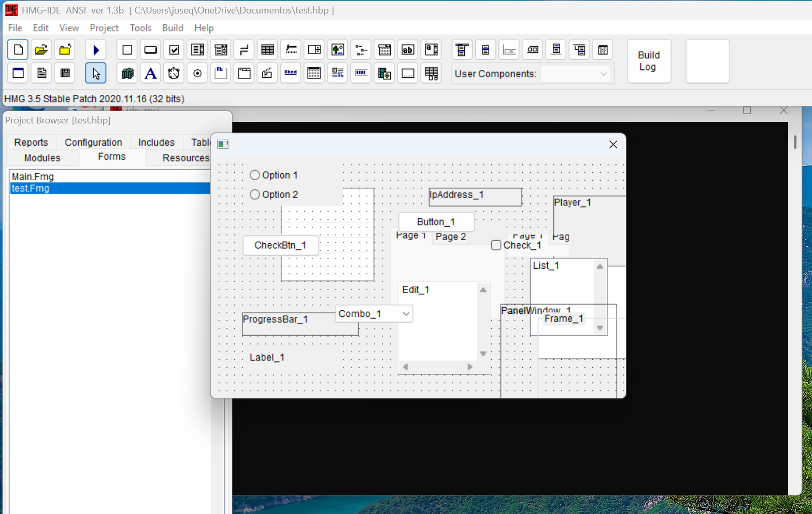This screenshot has width=812, height=514.
Task: Select the Label tool with letter A
Action: [150, 73]
